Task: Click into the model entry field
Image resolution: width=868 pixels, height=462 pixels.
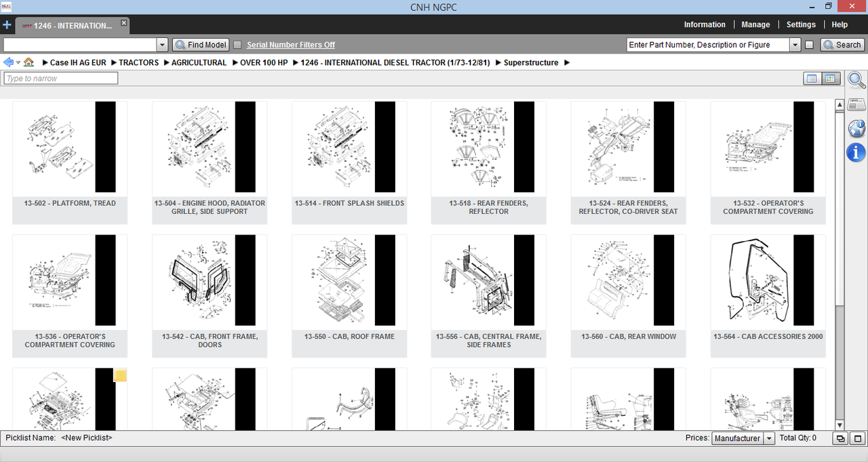Action: [x=80, y=45]
